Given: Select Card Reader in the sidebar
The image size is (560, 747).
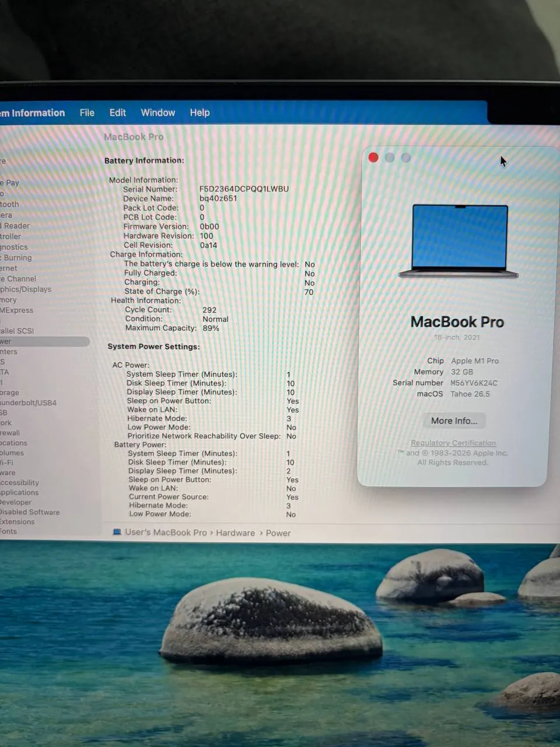Looking at the screenshot, I should tap(15, 226).
